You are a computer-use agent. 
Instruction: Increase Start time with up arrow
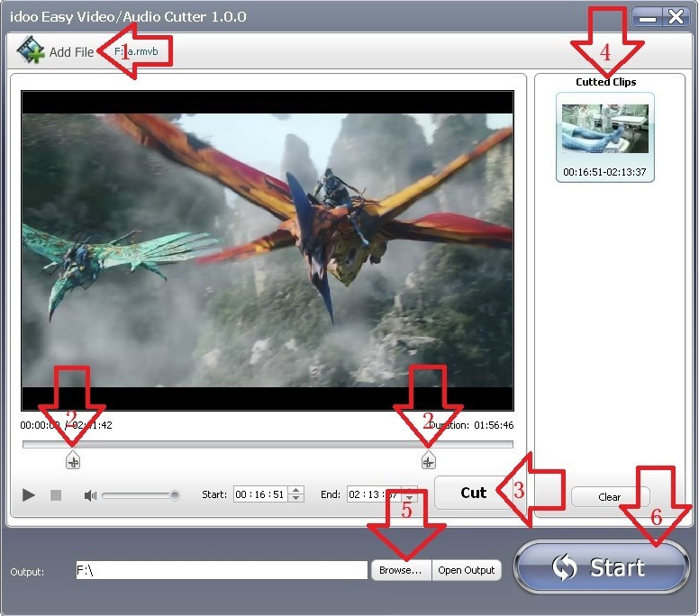[x=297, y=491]
